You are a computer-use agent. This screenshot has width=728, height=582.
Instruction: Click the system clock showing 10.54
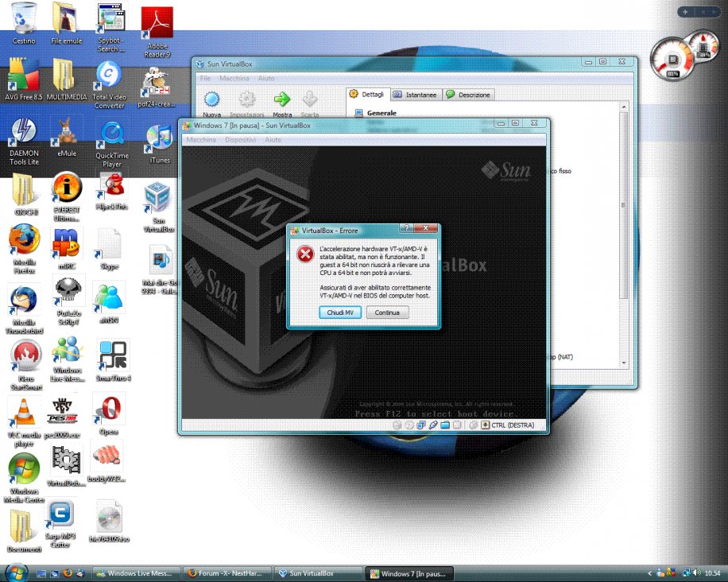tap(712, 573)
